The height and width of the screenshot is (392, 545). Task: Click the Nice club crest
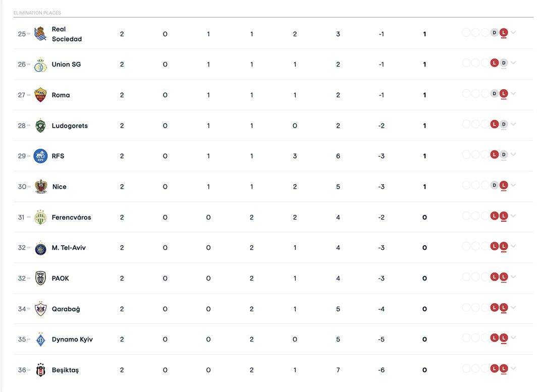pyautogui.click(x=41, y=187)
